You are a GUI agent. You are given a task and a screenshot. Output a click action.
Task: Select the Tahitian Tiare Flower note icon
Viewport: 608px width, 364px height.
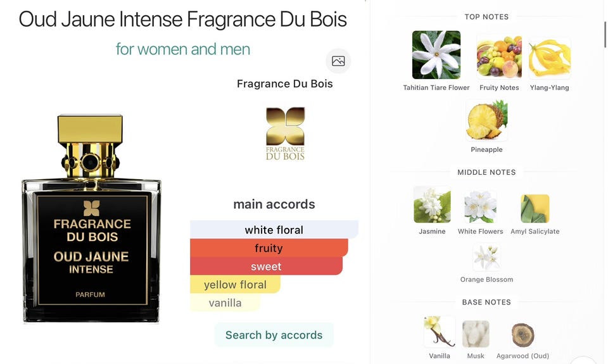coord(436,55)
